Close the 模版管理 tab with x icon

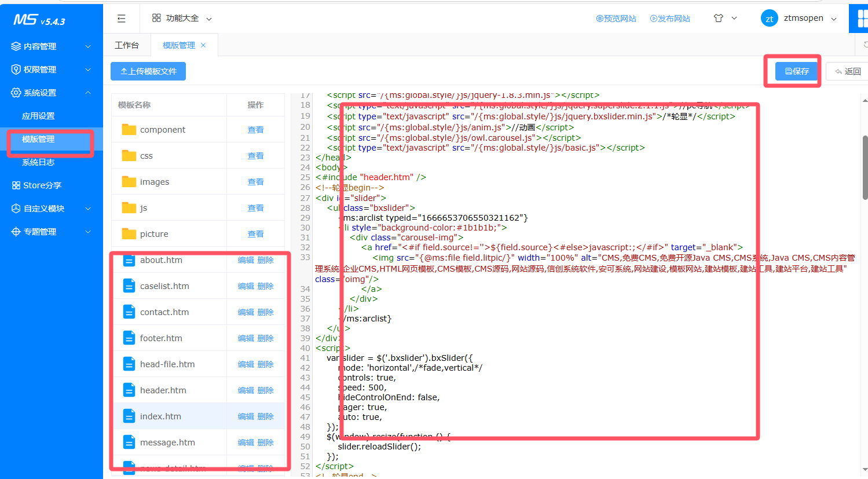pyautogui.click(x=203, y=45)
